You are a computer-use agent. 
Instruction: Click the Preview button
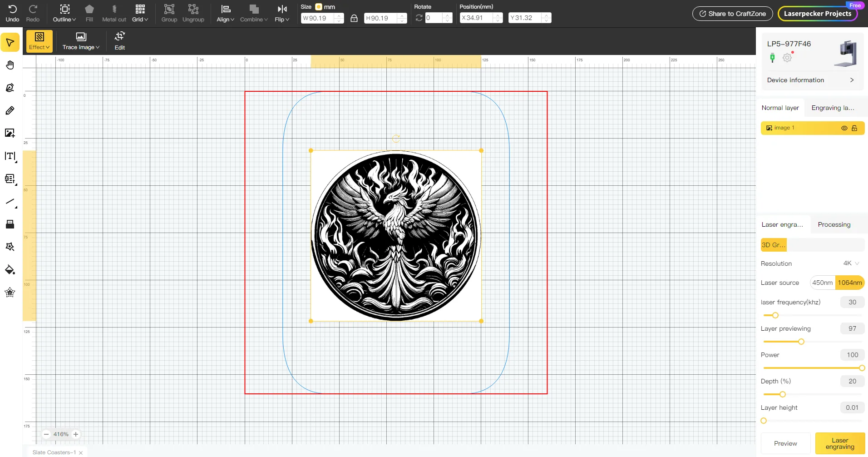point(785,444)
